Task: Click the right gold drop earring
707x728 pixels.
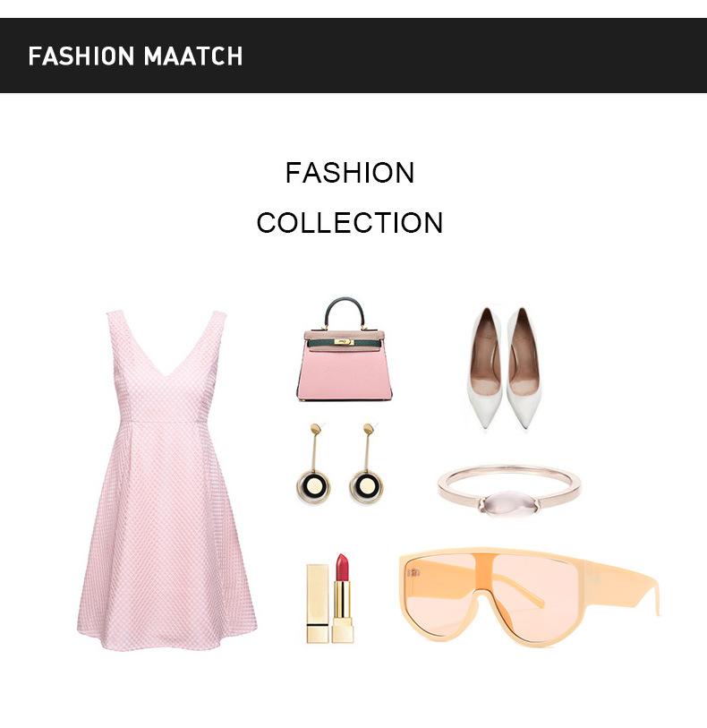Action: 367,464
